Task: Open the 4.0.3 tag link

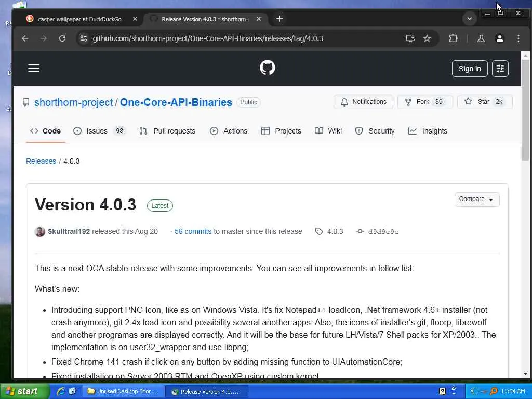Action: (x=329, y=231)
